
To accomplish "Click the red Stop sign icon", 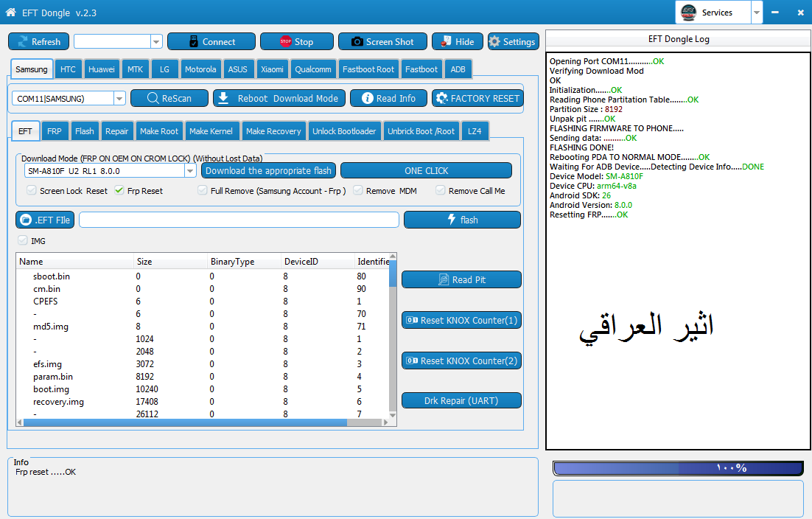I will click(285, 41).
